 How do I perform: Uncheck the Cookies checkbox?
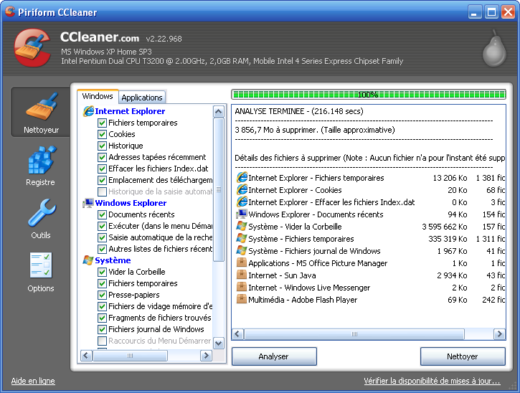point(102,134)
